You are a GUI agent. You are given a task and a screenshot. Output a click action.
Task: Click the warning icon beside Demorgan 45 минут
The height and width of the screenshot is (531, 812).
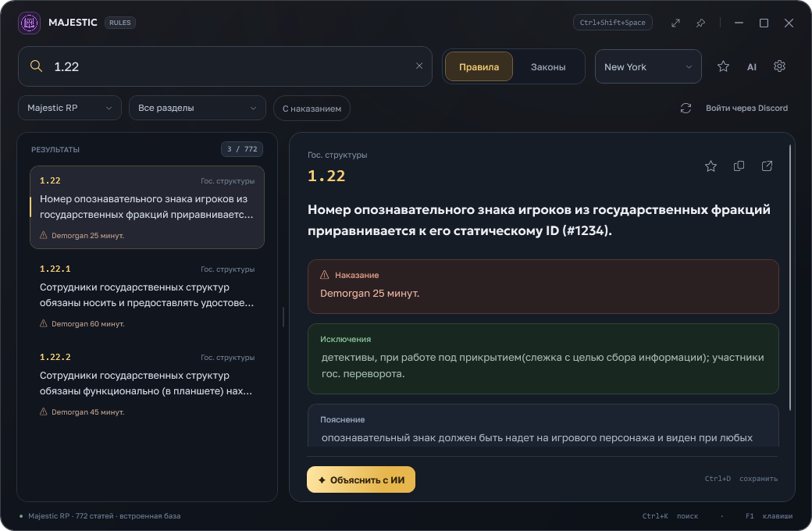click(x=44, y=412)
